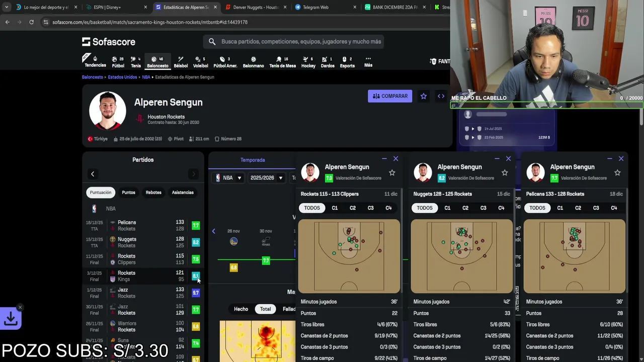This screenshot has height=362, width=644.
Task: Favorite Alperen Sengun with the star button
Action: pyautogui.click(x=424, y=96)
